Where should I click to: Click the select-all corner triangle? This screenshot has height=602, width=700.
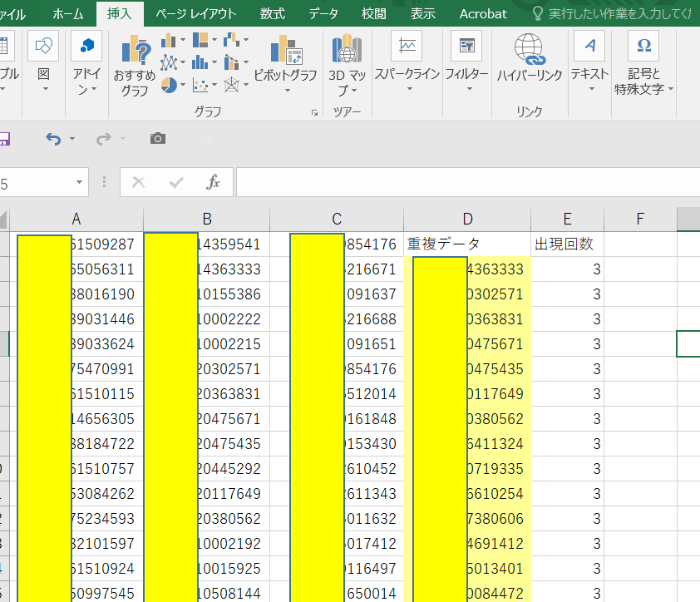[4, 220]
